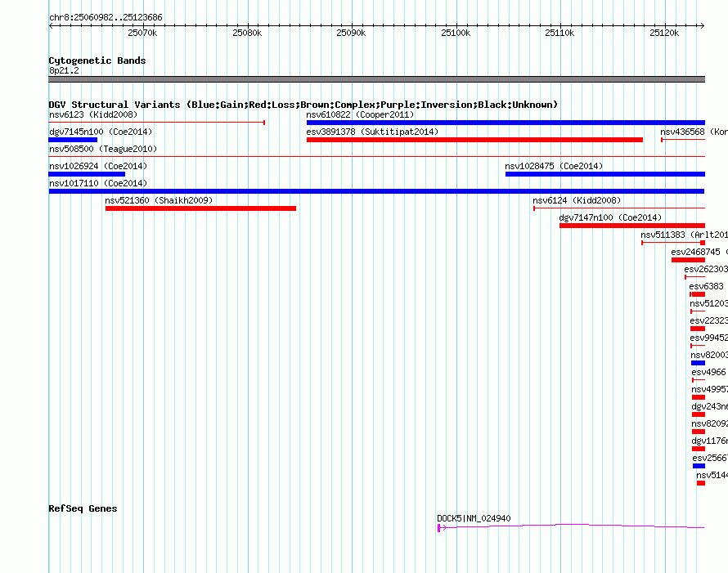Click the 8p21.2 band label
728x573 pixels.
(x=64, y=70)
